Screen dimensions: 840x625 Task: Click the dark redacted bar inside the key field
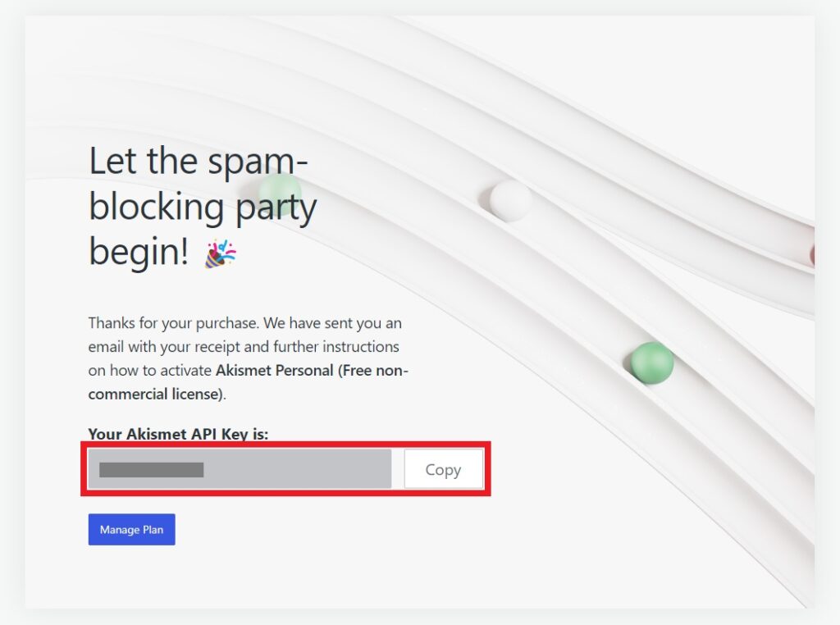click(152, 470)
